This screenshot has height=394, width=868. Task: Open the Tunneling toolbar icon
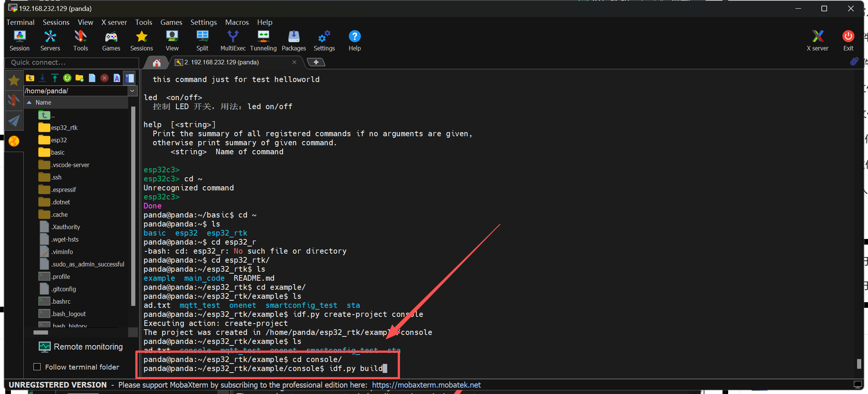pyautogui.click(x=263, y=41)
